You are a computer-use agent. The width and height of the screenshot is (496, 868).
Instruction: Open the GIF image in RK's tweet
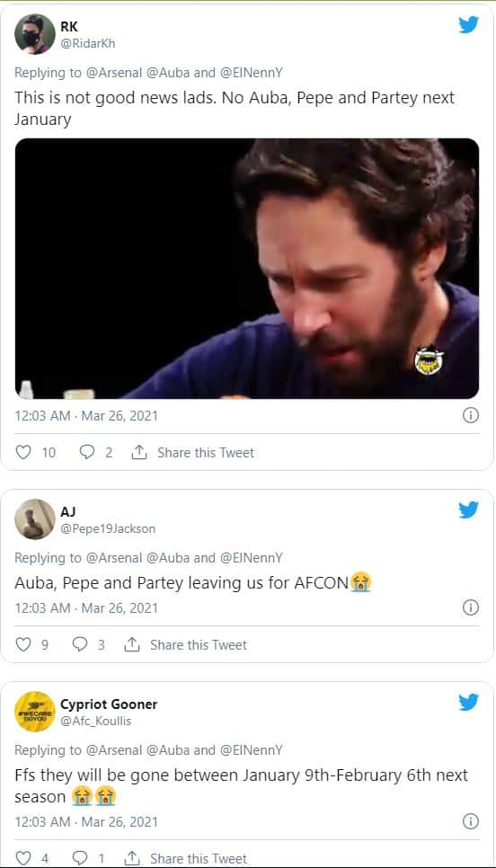tap(247, 269)
